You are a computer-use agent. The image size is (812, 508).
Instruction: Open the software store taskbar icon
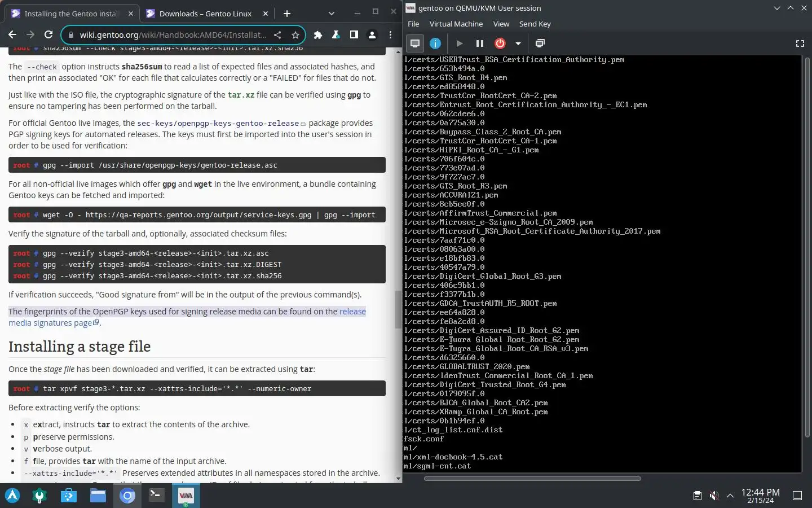pos(69,496)
